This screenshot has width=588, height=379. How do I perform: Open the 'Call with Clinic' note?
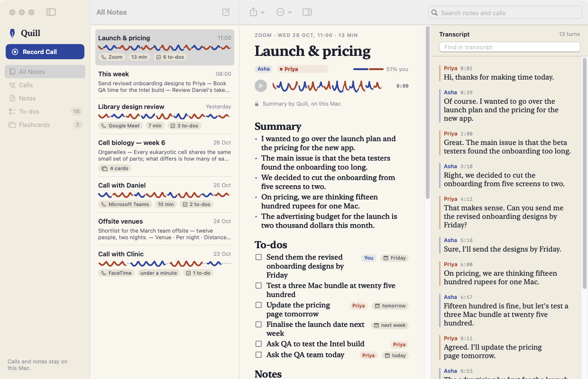165,264
